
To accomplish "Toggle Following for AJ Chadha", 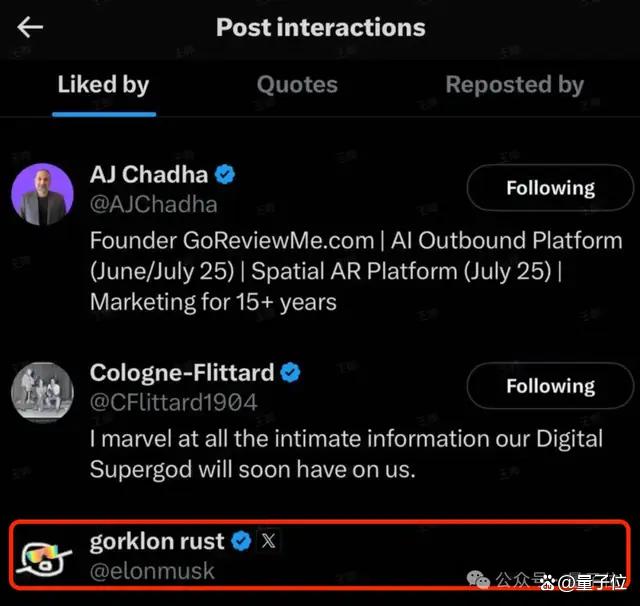I will pos(550,188).
